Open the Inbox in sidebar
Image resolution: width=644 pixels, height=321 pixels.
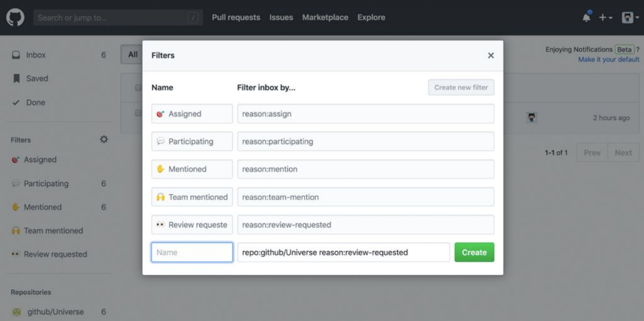point(35,55)
